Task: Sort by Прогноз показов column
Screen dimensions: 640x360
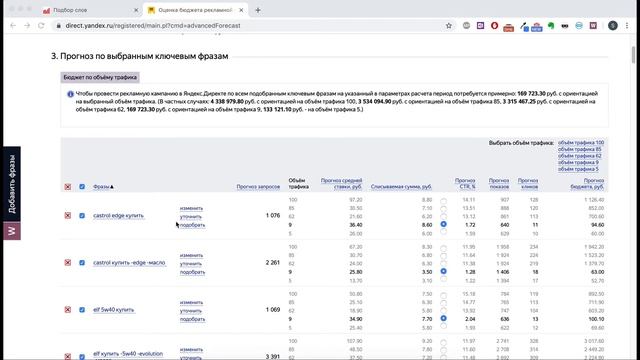Action: [x=499, y=183]
